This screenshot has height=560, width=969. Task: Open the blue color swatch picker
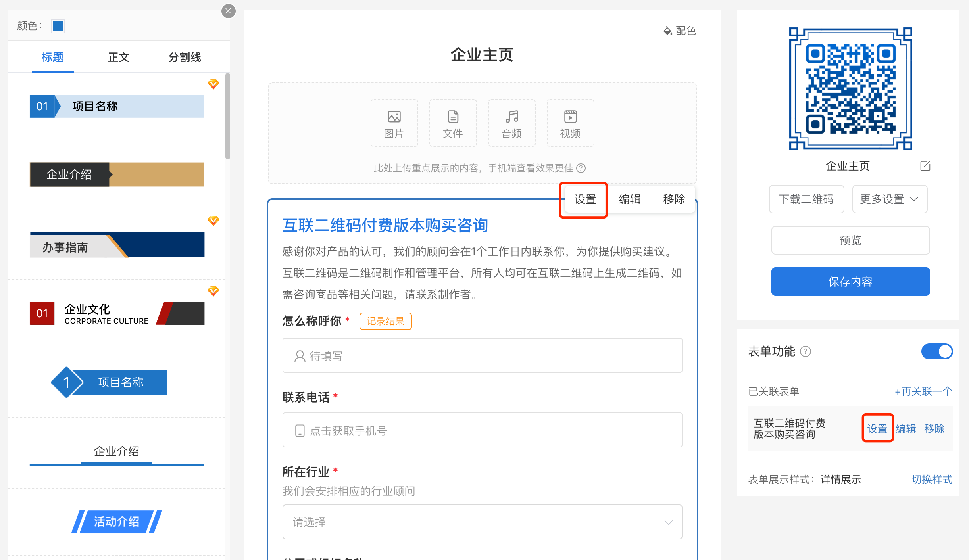click(x=58, y=26)
